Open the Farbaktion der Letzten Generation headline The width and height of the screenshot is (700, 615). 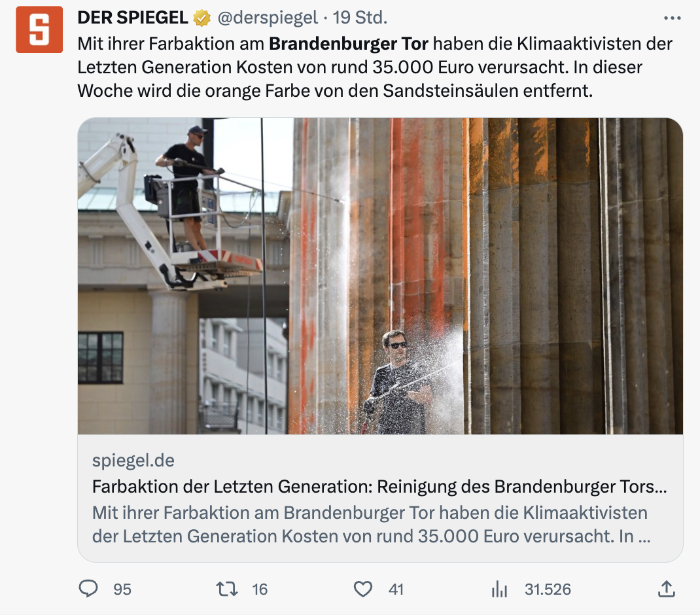(x=379, y=486)
